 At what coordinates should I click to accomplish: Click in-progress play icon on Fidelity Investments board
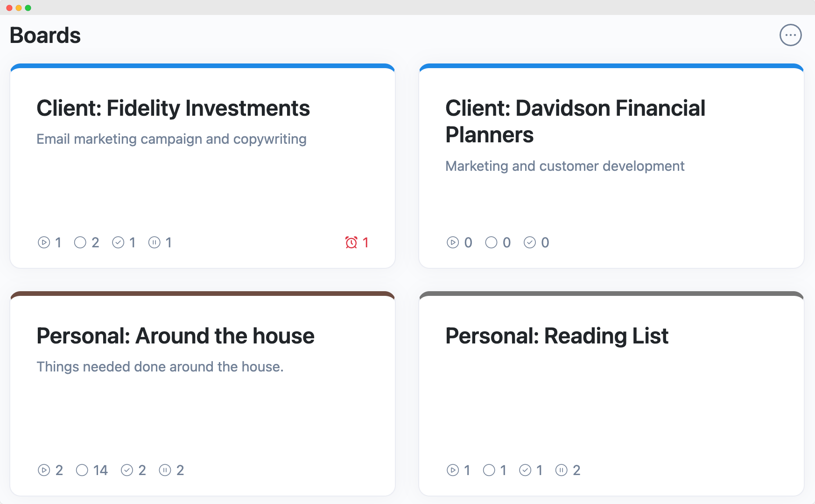pyautogui.click(x=44, y=243)
